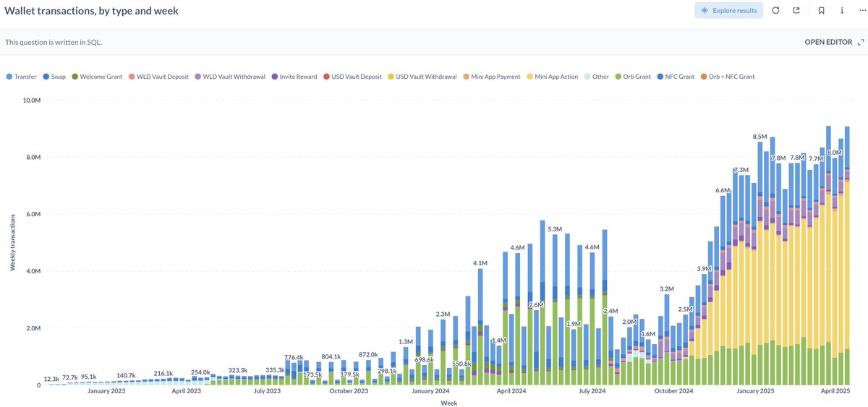This screenshot has width=868, height=407.
Task: Click the '6.0M' y-axis tick label
Action: pos(33,214)
